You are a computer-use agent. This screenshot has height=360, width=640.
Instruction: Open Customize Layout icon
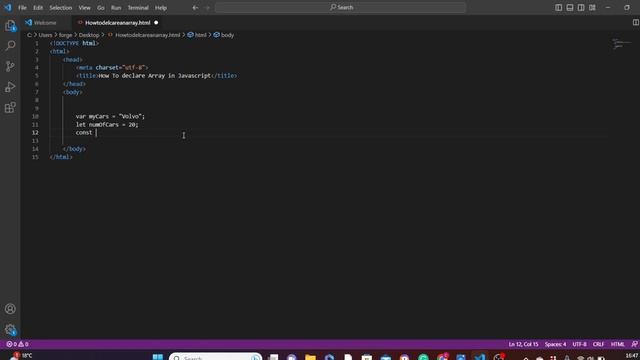pyautogui.click(x=592, y=7)
